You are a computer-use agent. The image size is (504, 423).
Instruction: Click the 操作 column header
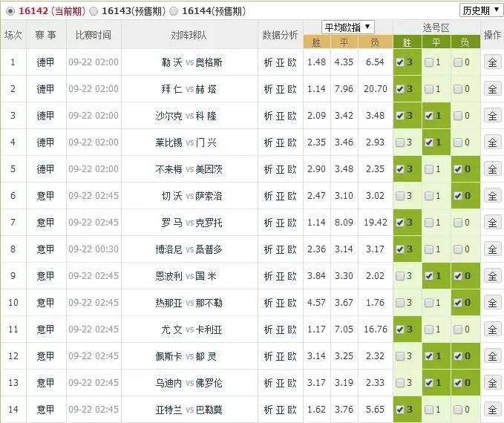[492, 35]
